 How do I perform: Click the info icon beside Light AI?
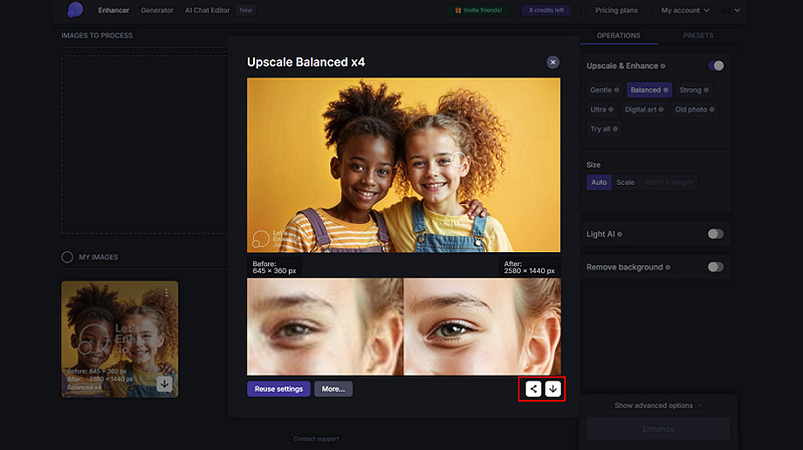coord(620,234)
